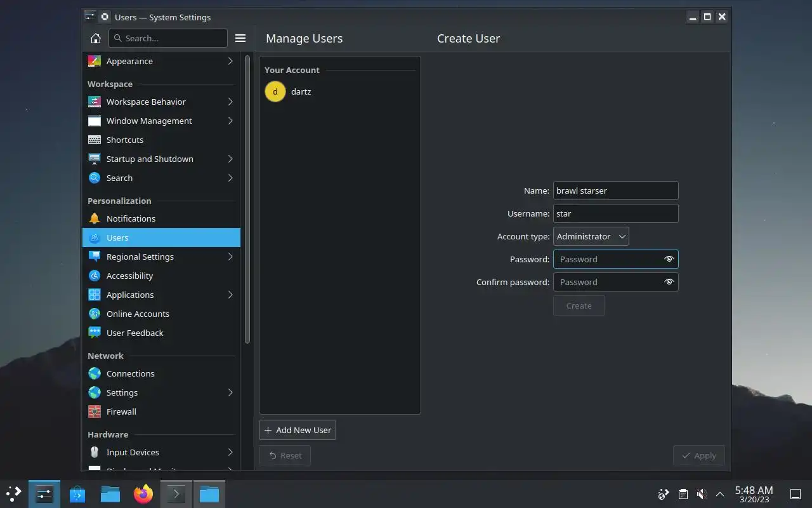The width and height of the screenshot is (812, 508).
Task: Open the application launcher in taskbar
Action: (13, 494)
